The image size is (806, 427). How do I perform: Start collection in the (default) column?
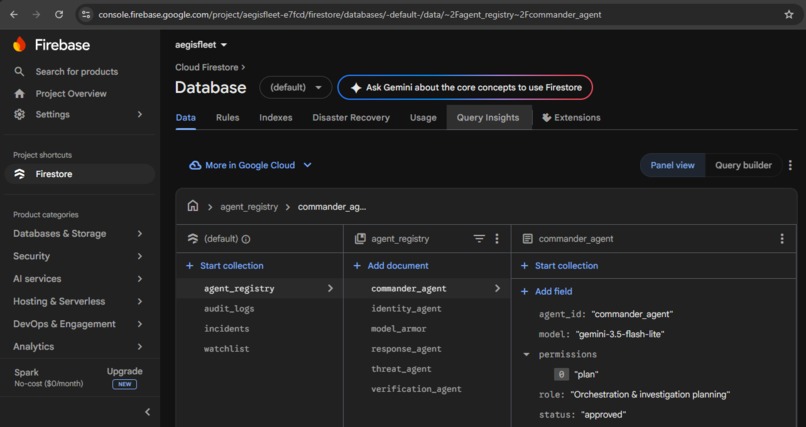coord(225,266)
